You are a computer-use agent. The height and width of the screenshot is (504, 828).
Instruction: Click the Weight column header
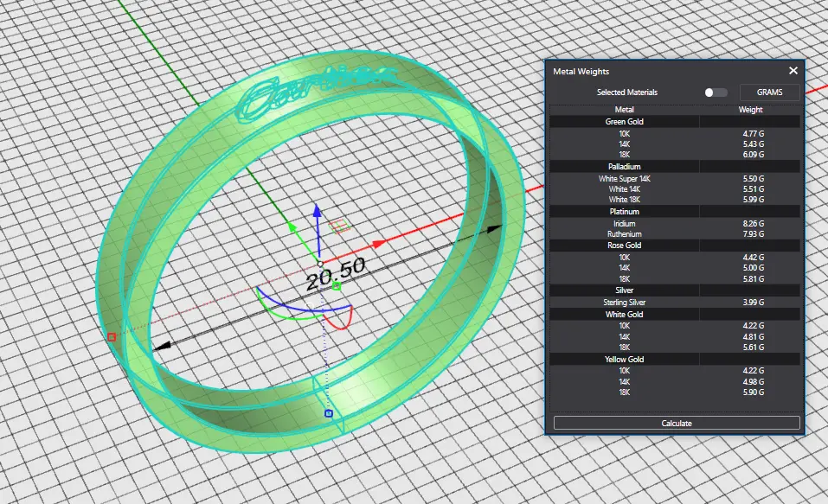click(750, 110)
